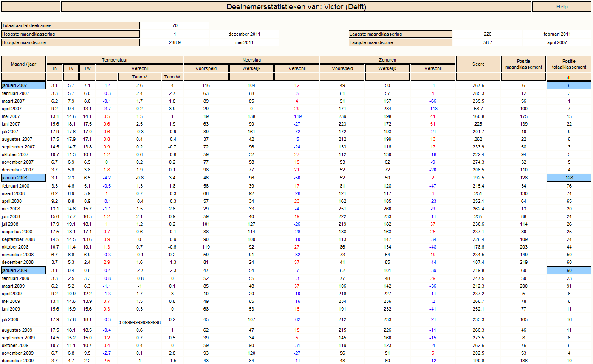Click highlighted totaalklassement cell in januari 2008 row
The height and width of the screenshot is (364, 593).
pos(569,178)
